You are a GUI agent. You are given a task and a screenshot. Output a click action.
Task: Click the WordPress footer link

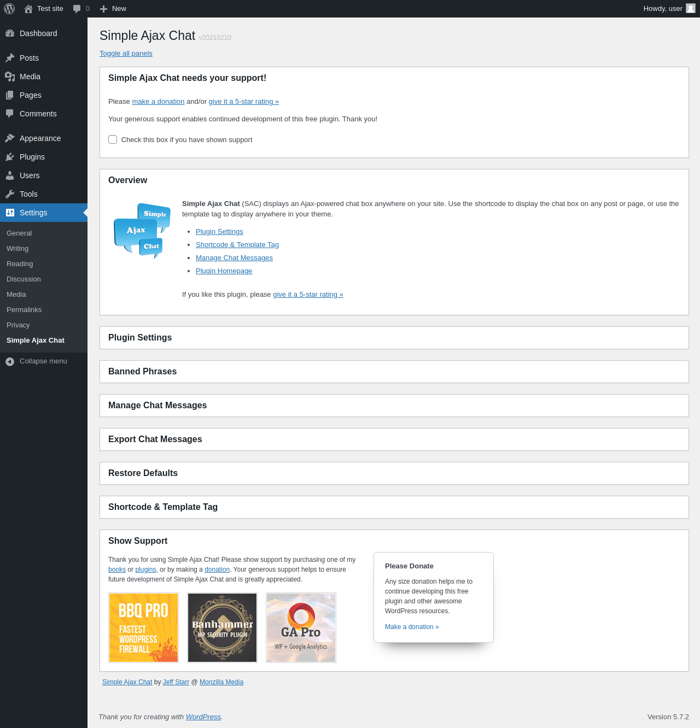[x=203, y=717]
